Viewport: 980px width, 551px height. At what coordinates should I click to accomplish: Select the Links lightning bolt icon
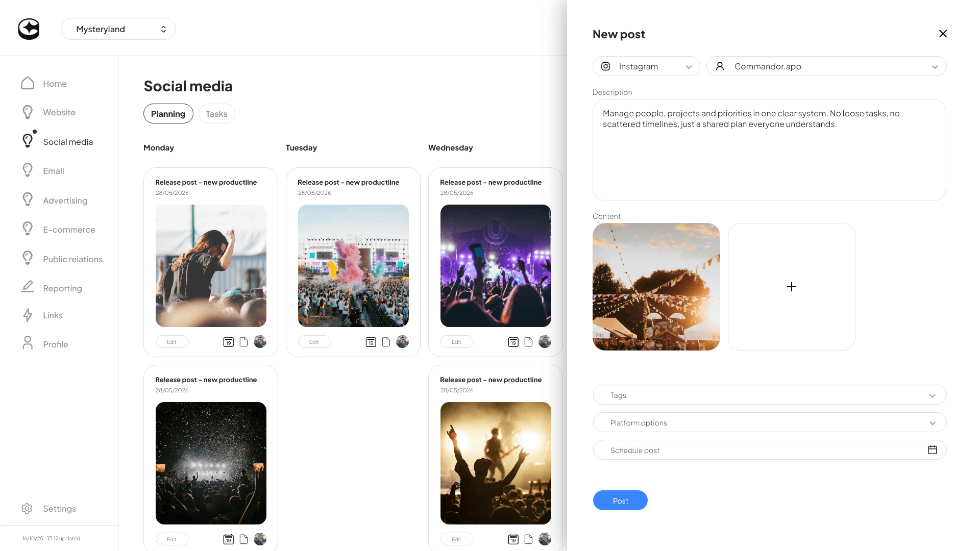(28, 315)
